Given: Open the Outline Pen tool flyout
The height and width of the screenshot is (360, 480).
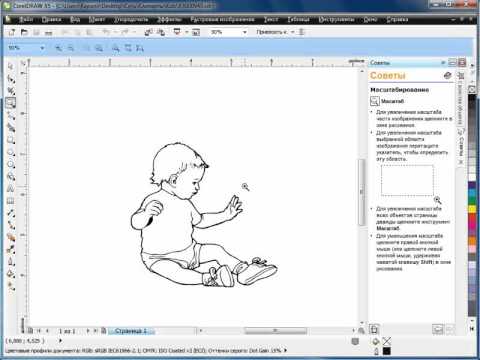Looking at the screenshot, I should pos(11,262).
